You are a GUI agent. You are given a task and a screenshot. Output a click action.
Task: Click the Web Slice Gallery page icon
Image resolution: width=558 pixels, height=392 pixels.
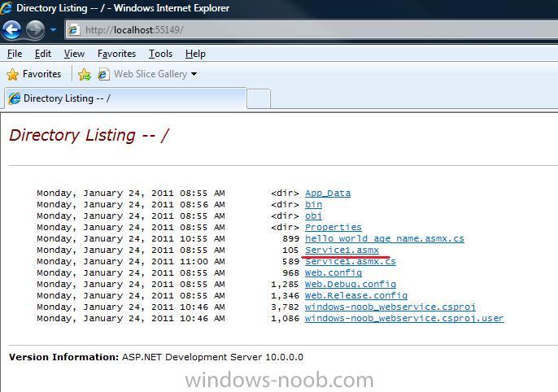click(x=103, y=74)
